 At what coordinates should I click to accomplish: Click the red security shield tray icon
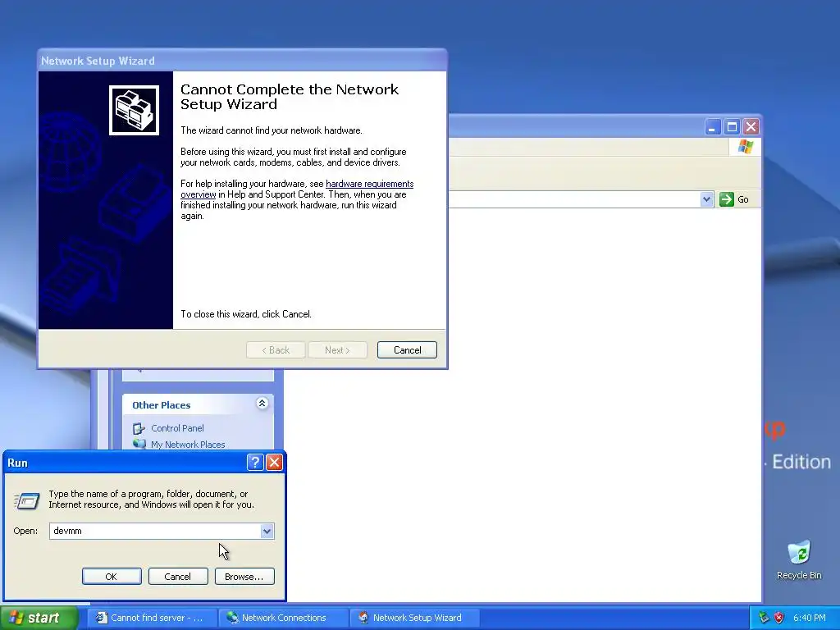[779, 618]
